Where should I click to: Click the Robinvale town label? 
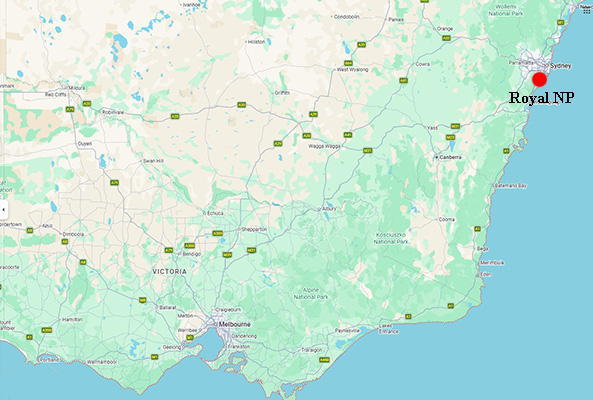coord(113,112)
